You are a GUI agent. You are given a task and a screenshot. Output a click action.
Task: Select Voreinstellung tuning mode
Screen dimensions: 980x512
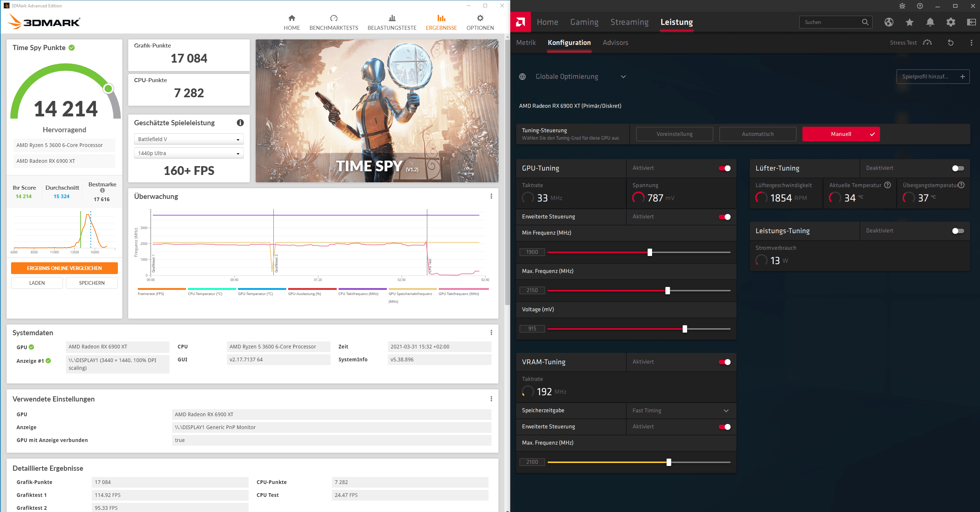coord(674,134)
